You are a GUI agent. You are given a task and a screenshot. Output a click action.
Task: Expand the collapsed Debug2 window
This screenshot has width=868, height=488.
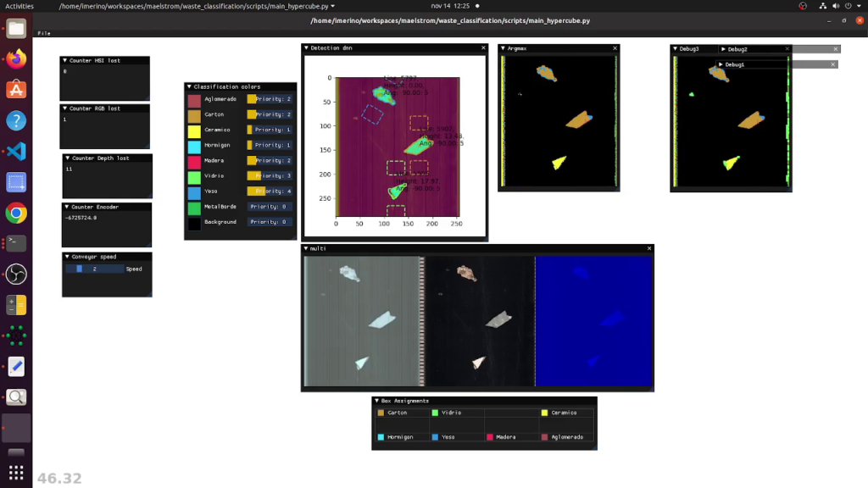(722, 49)
